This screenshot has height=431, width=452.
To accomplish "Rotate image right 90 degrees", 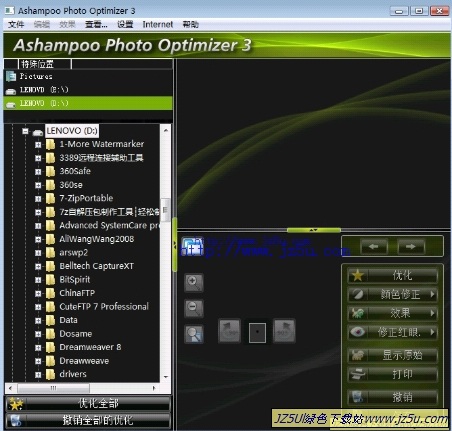I will [x=284, y=331].
